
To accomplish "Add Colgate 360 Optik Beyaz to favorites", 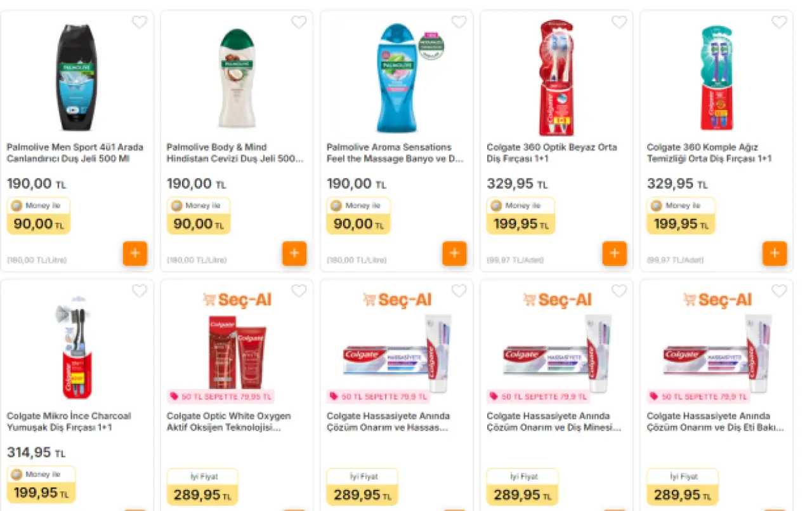I will coord(619,22).
